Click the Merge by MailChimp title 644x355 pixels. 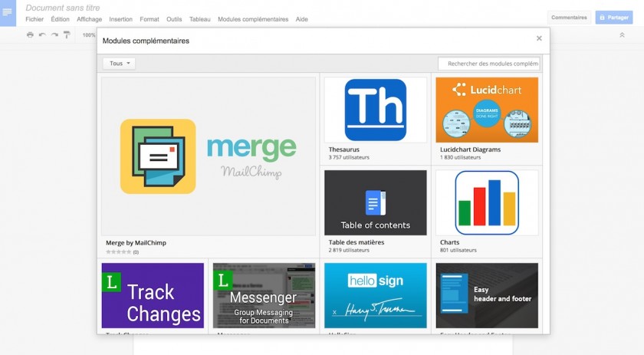[x=136, y=243]
